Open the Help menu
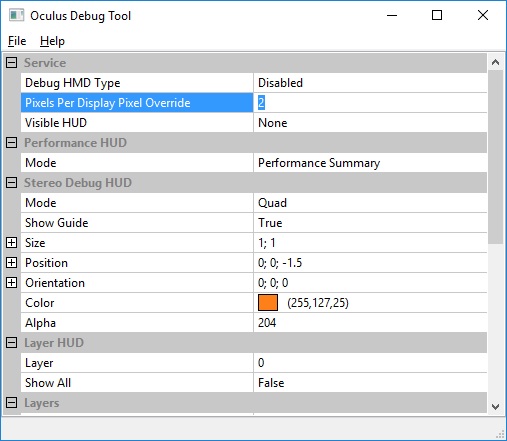 52,41
